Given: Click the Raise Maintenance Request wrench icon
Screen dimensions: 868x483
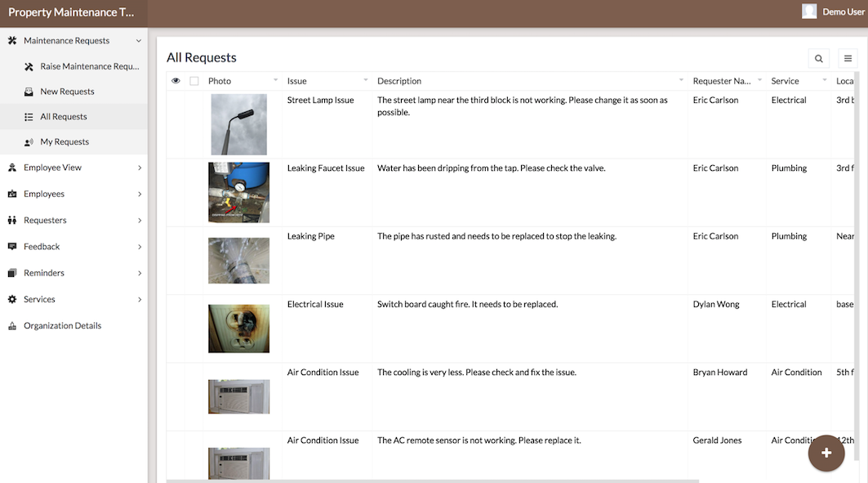Looking at the screenshot, I should tap(29, 66).
